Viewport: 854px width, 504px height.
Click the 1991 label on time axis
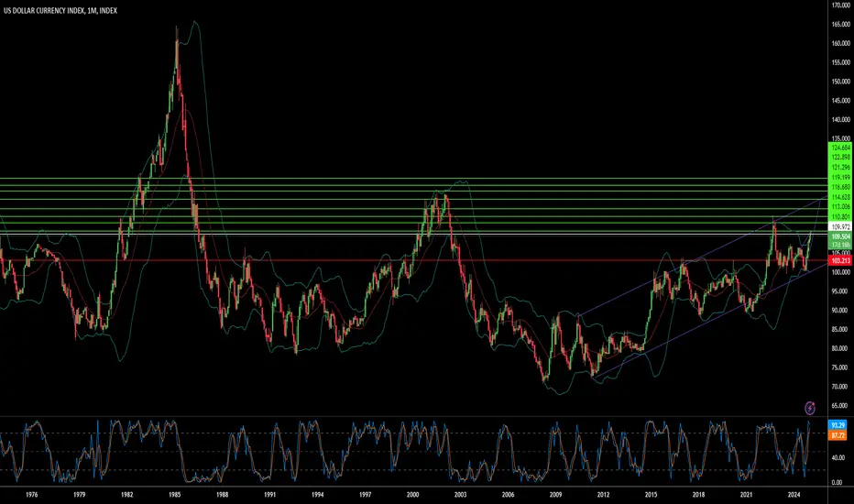269,495
